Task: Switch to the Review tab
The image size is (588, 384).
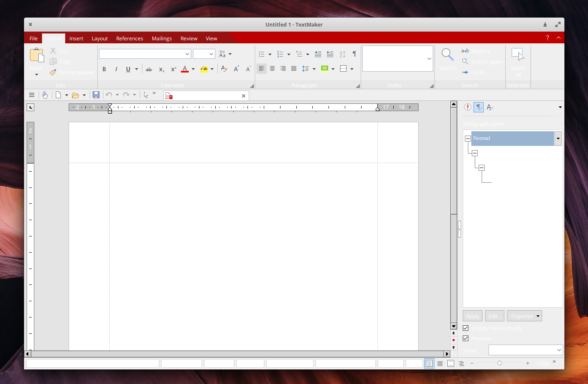Action: [189, 39]
